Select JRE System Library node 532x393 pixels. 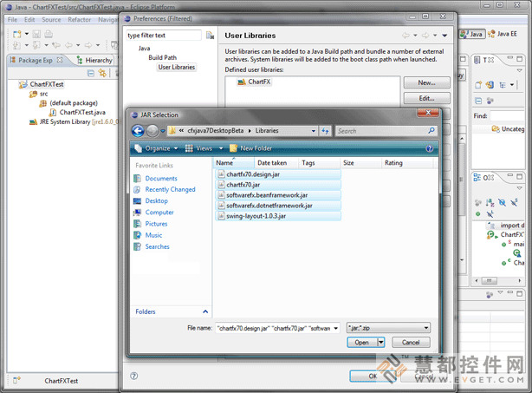(x=64, y=122)
